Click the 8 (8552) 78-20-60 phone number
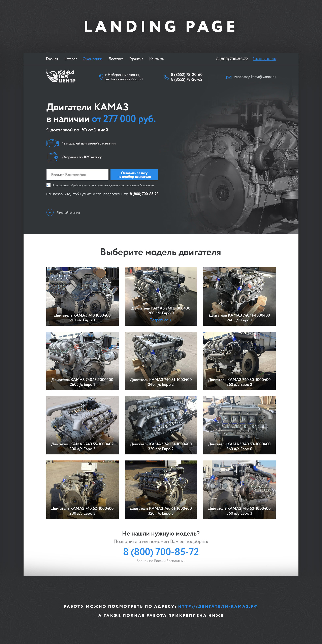Viewport: 322px width, 644px height. 187,74
